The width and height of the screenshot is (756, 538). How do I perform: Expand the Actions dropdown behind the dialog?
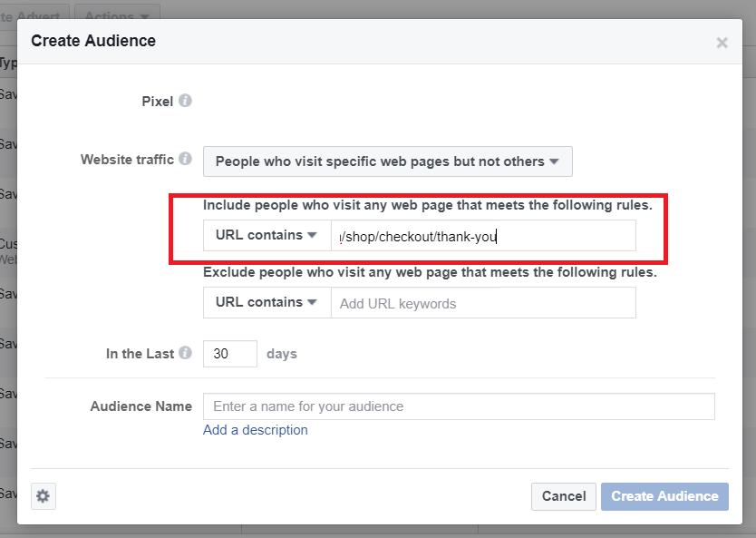coord(117,15)
